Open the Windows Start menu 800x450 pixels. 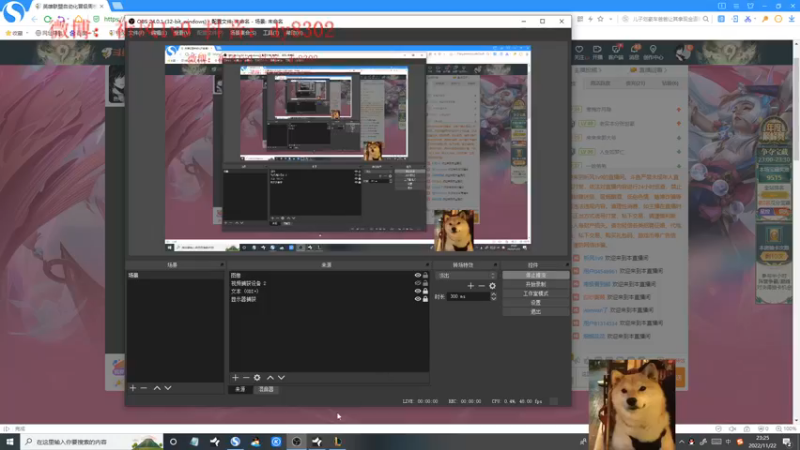tap(10, 441)
